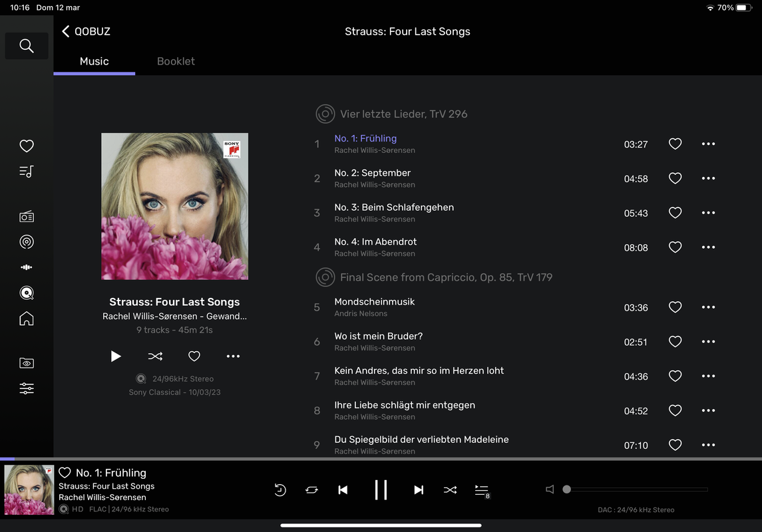Open more options for Du Spiegelbild track
The image size is (762, 532).
pos(709,445)
